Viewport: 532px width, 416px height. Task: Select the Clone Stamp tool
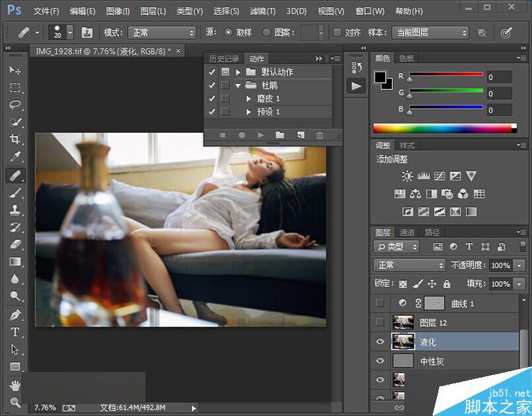click(15, 209)
